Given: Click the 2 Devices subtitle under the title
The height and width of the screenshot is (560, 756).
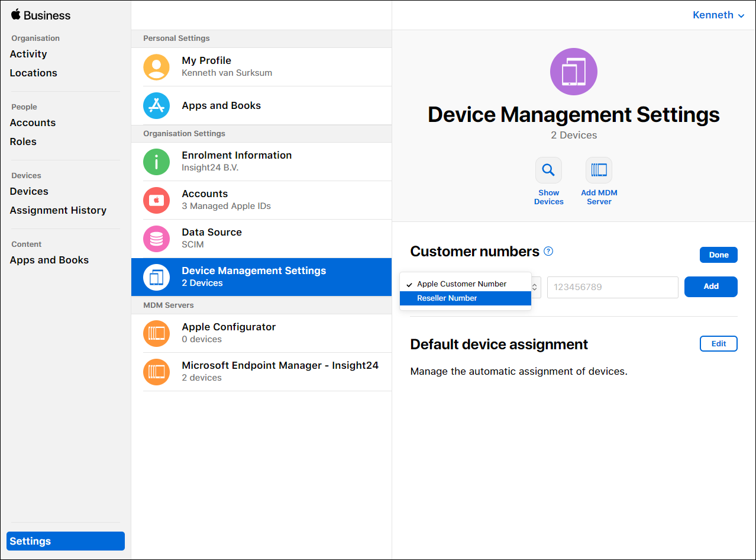Looking at the screenshot, I should pos(574,135).
